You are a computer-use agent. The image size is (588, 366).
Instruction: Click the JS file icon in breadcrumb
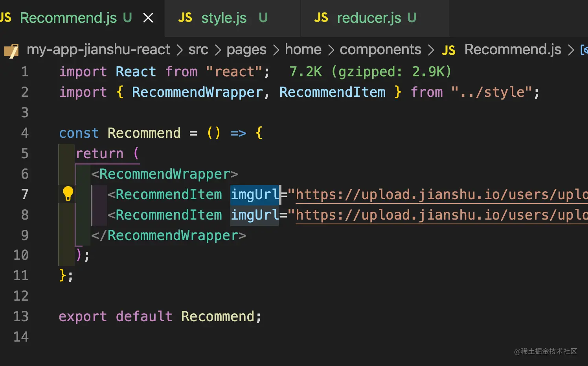(448, 50)
